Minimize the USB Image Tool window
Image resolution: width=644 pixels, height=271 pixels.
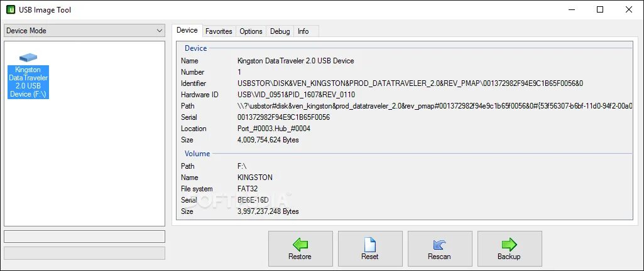(x=572, y=9)
